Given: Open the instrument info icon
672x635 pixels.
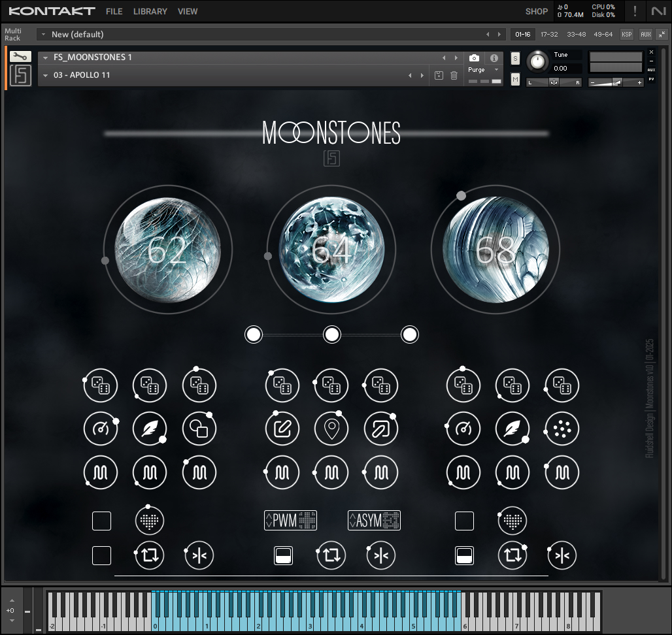Looking at the screenshot, I should click(x=494, y=57).
